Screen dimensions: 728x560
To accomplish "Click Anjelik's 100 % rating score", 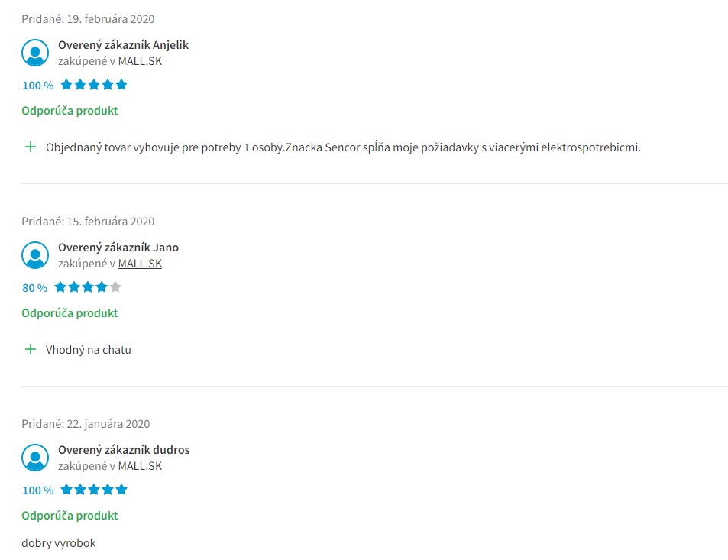I will click(38, 86).
